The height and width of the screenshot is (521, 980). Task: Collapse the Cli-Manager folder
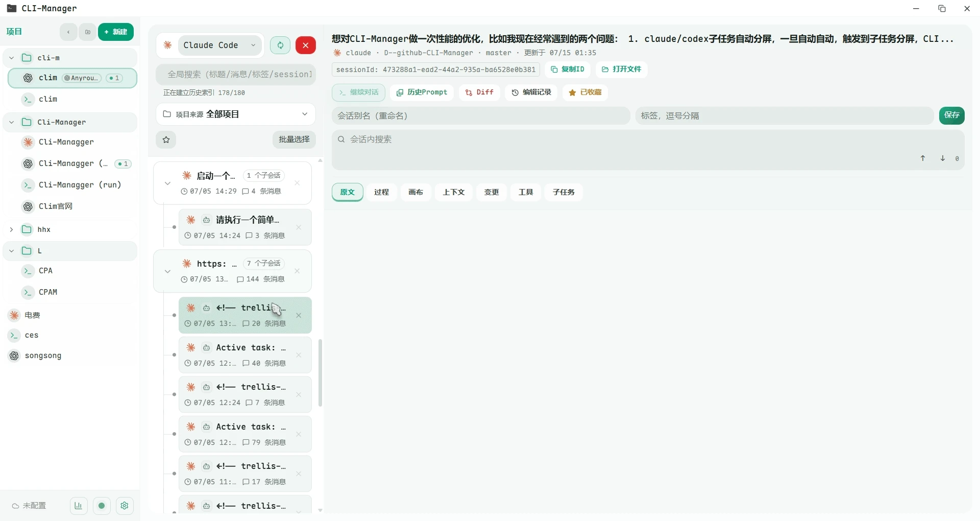pos(11,122)
